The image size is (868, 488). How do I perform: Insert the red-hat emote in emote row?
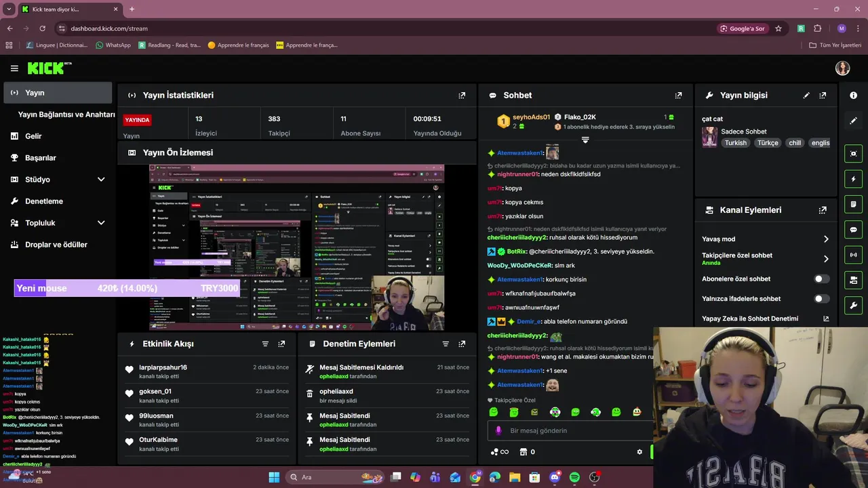click(x=637, y=412)
